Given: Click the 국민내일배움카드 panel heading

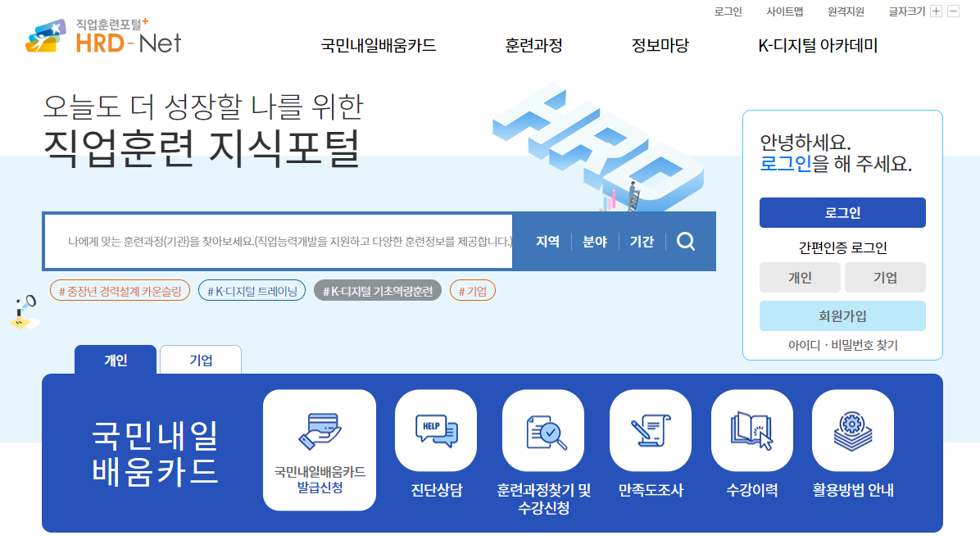Looking at the screenshot, I should coord(155,453).
